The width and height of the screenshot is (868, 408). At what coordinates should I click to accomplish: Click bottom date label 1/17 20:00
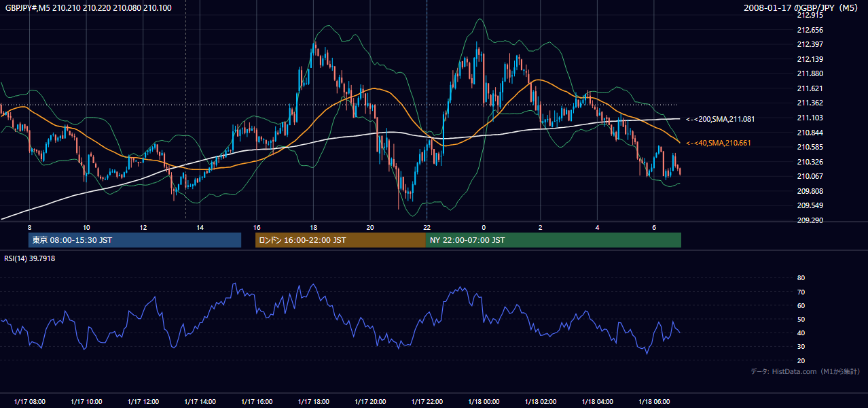[x=369, y=402]
